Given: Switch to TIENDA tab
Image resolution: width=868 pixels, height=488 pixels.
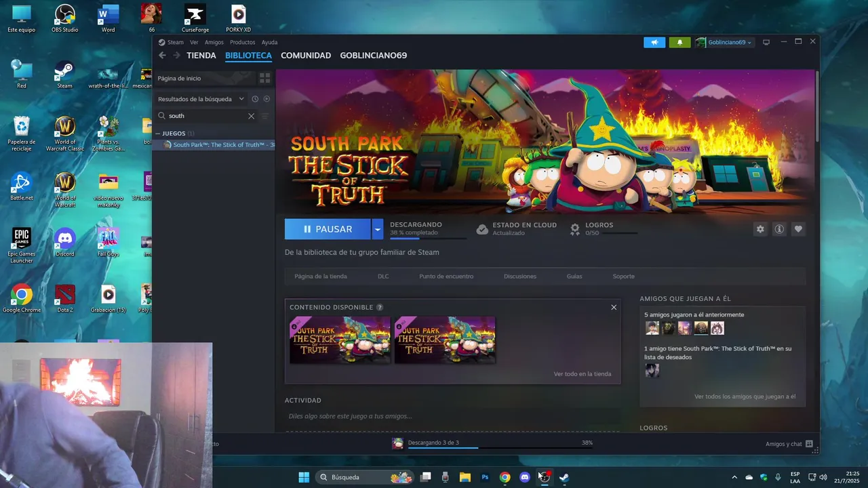Looking at the screenshot, I should [201, 56].
